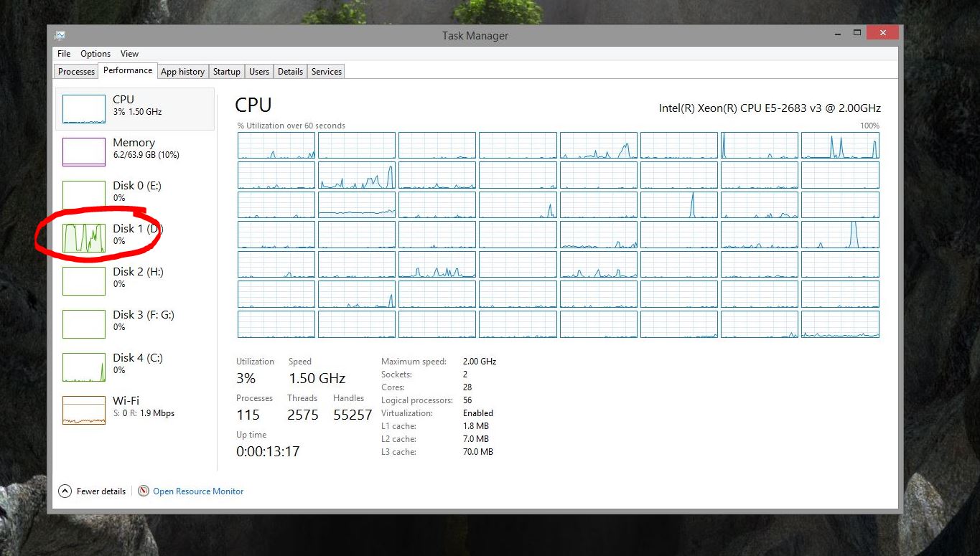Select Disk 2 (H:) in sidebar
Viewport: 980px width, 556px height.
point(135,281)
